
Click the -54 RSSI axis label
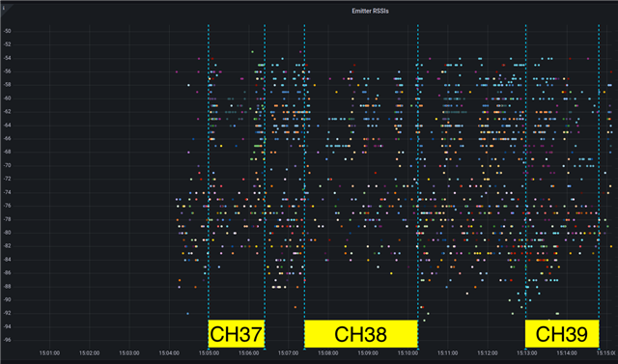click(x=7, y=58)
